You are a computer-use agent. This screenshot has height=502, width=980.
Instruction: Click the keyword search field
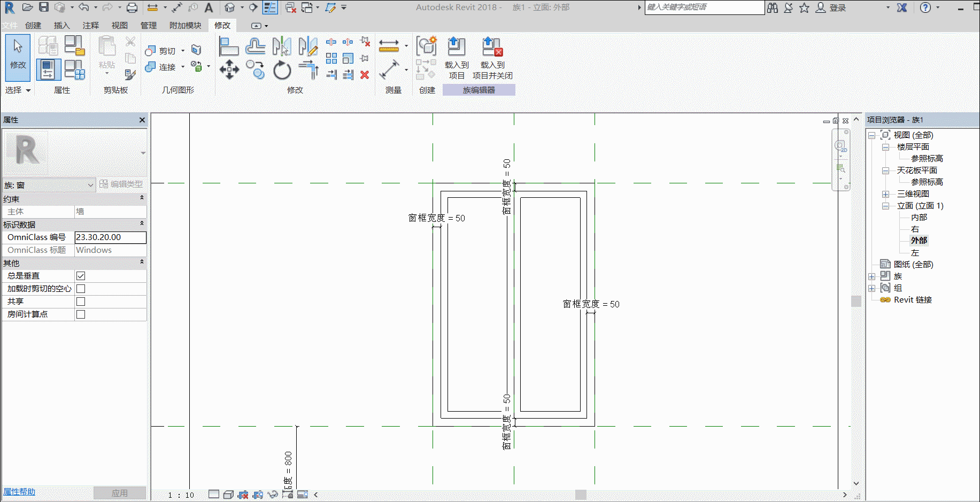[x=705, y=7]
